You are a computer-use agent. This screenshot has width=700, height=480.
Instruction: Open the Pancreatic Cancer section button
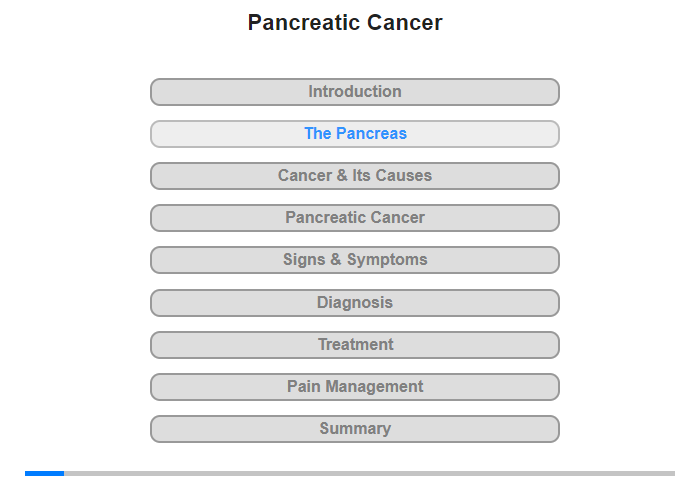[354, 218]
